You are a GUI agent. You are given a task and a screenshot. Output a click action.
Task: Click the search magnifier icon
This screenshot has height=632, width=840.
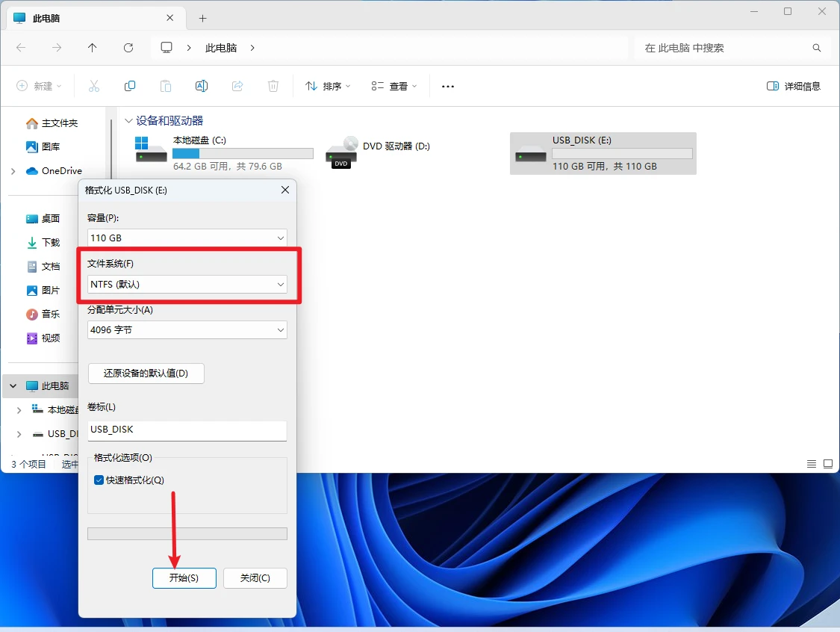(x=816, y=48)
